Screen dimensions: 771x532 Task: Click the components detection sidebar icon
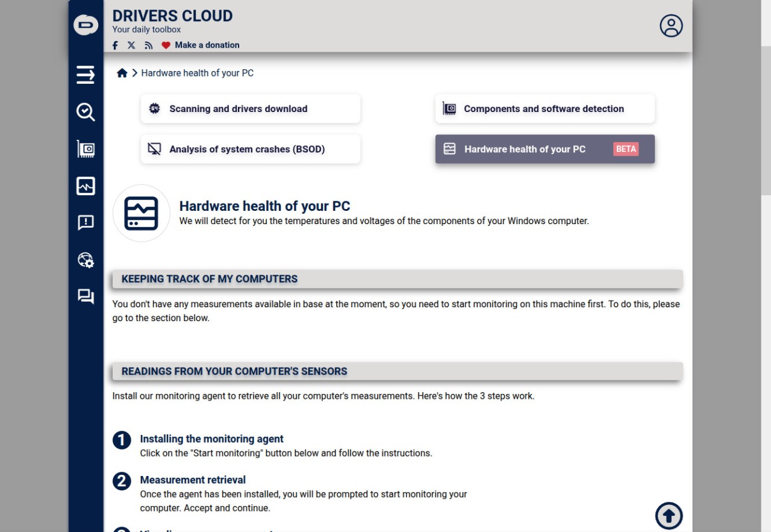[86, 149]
